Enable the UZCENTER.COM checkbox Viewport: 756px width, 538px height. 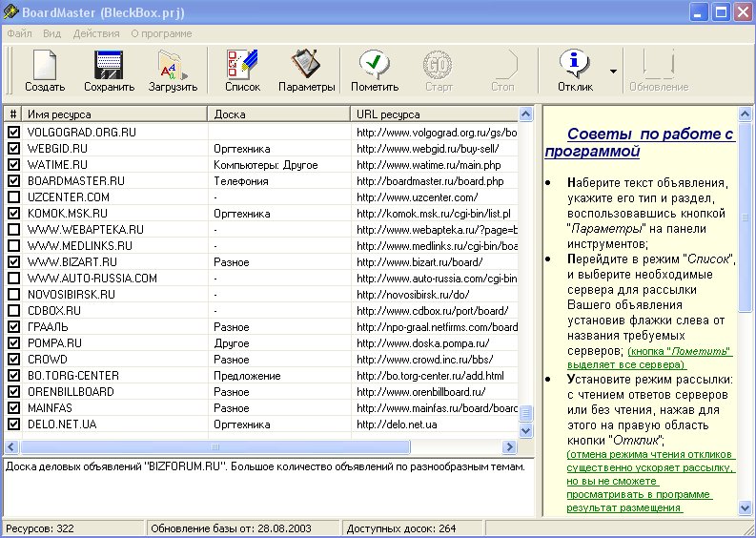[13, 197]
